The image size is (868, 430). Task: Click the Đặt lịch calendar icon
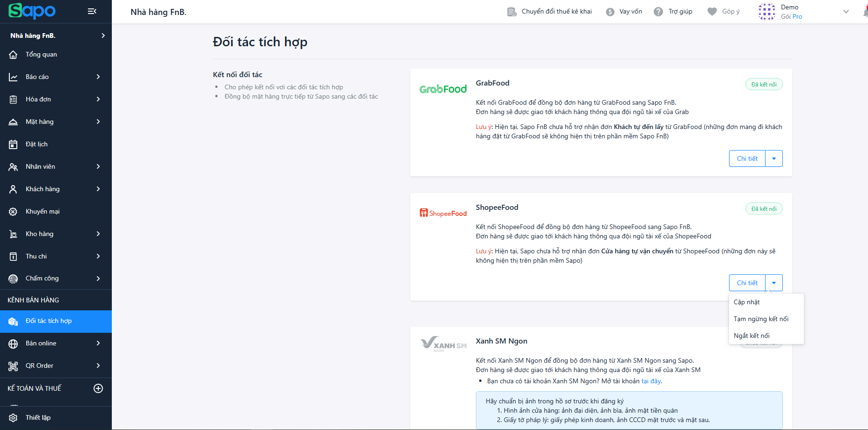[13, 144]
